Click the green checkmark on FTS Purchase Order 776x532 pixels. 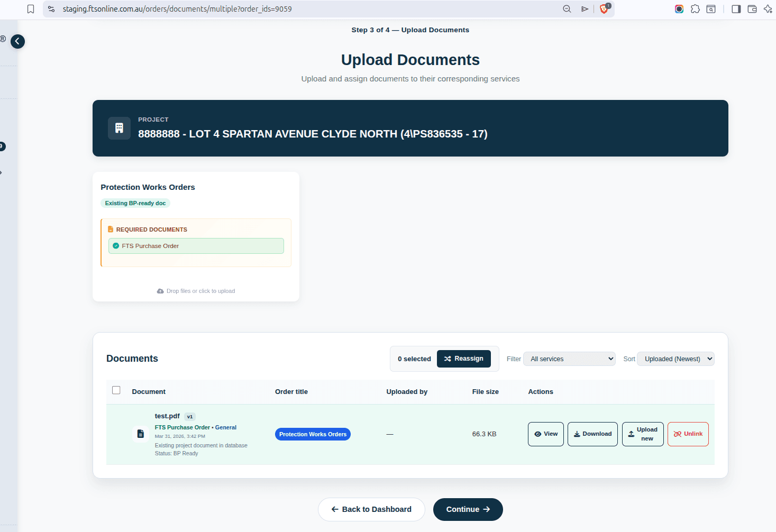(115, 246)
